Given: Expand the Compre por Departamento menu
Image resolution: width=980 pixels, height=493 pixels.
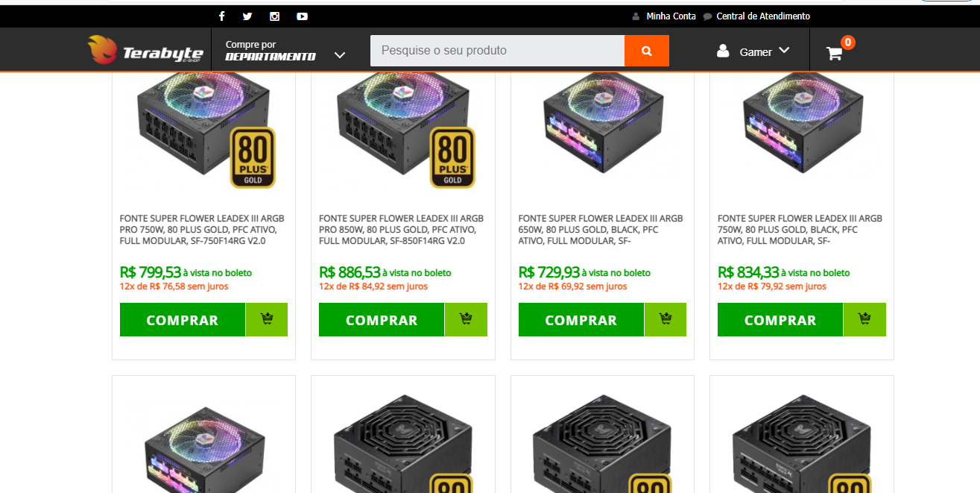Looking at the screenshot, I should [285, 51].
